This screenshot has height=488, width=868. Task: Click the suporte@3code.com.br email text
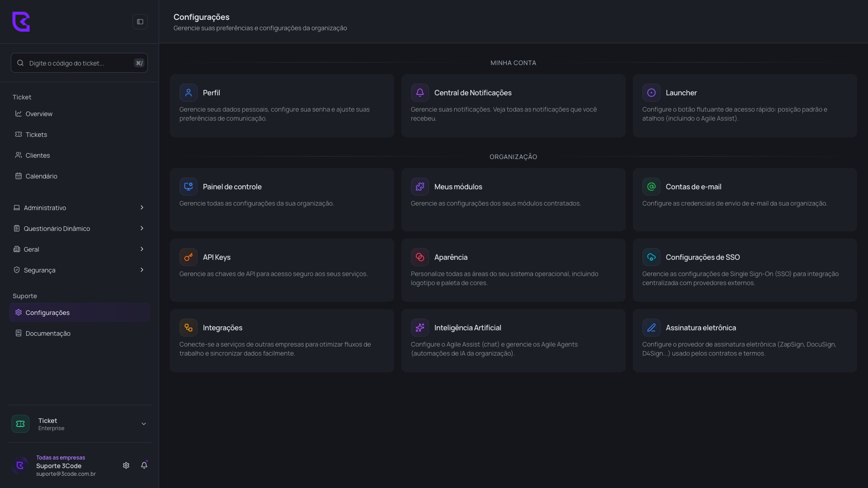(66, 474)
